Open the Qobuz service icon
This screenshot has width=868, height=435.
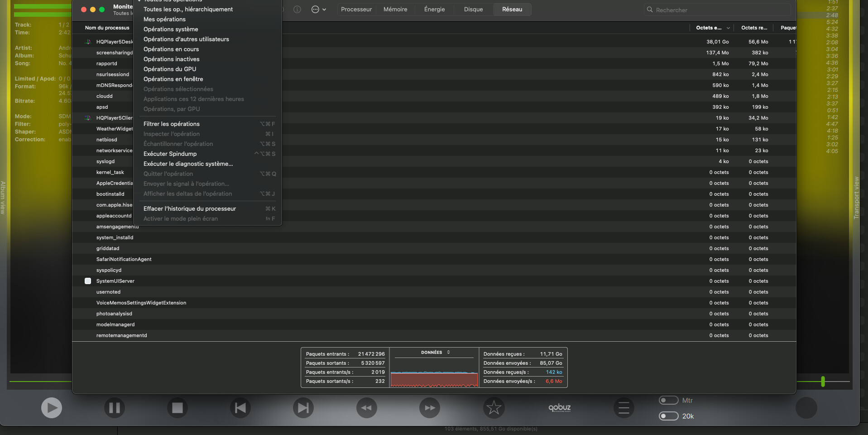point(560,407)
